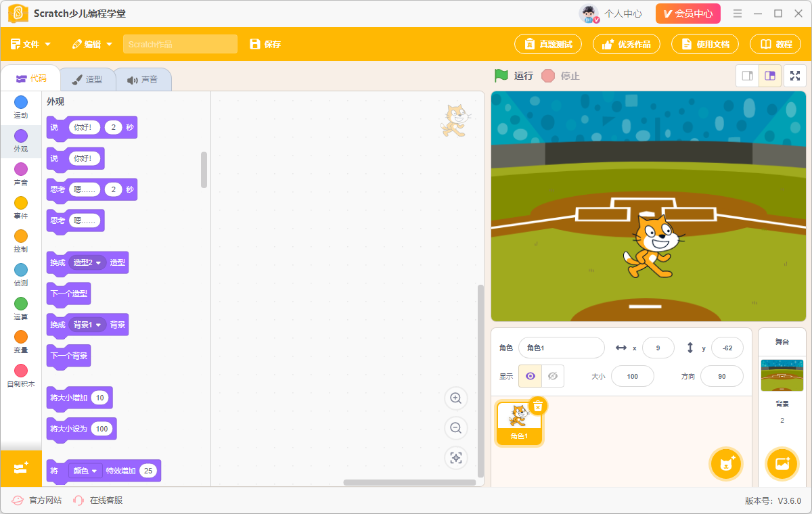Click the green flag 运行 icon
The width and height of the screenshot is (812, 514).
coord(501,76)
